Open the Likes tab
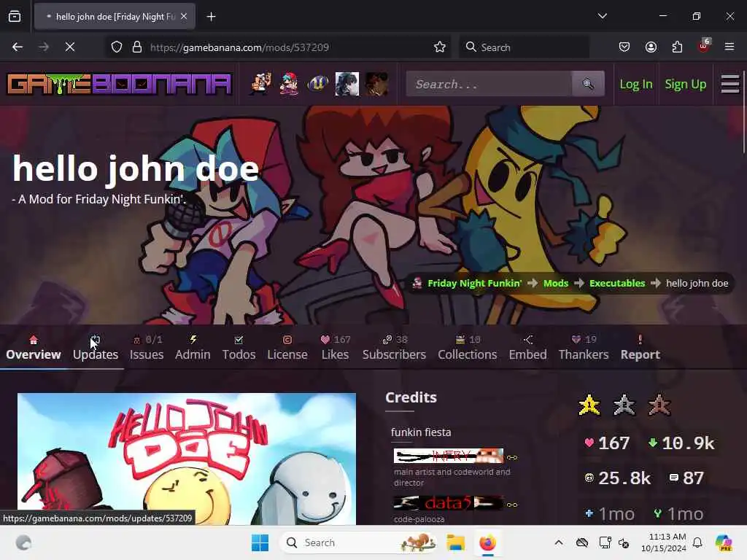The image size is (747, 560). point(336,349)
